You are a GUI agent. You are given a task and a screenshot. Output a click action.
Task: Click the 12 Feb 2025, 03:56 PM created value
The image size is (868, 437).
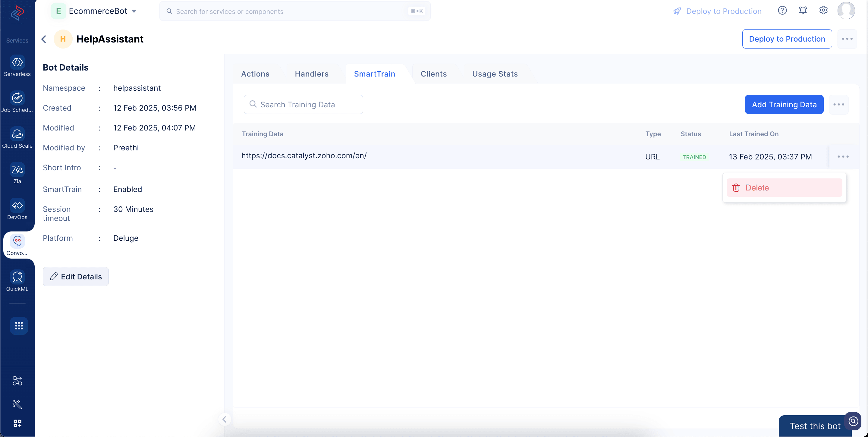click(x=155, y=108)
